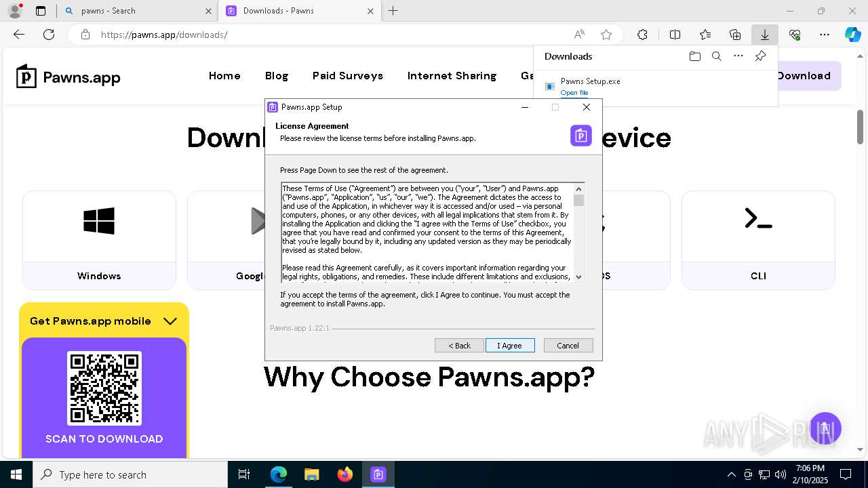Open the Blog menu item
This screenshot has width=868, height=488.
click(277, 76)
